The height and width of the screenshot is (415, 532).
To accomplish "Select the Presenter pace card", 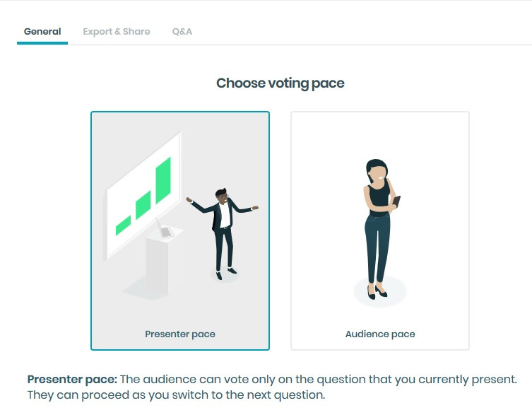I will [x=179, y=230].
